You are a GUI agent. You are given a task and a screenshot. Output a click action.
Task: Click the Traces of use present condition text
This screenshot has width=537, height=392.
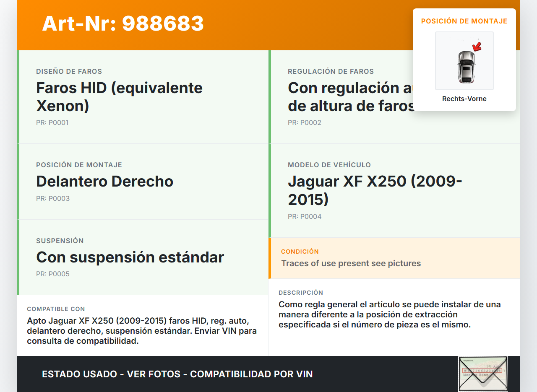[x=351, y=263]
